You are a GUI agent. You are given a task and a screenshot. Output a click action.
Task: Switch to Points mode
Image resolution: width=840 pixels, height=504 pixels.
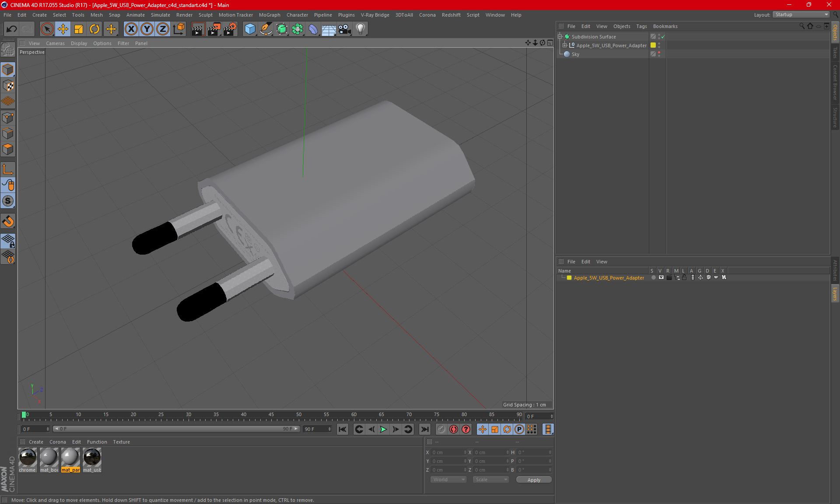[8, 118]
